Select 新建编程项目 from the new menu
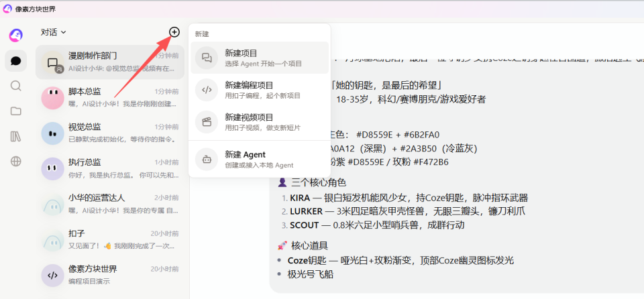 pos(260,90)
